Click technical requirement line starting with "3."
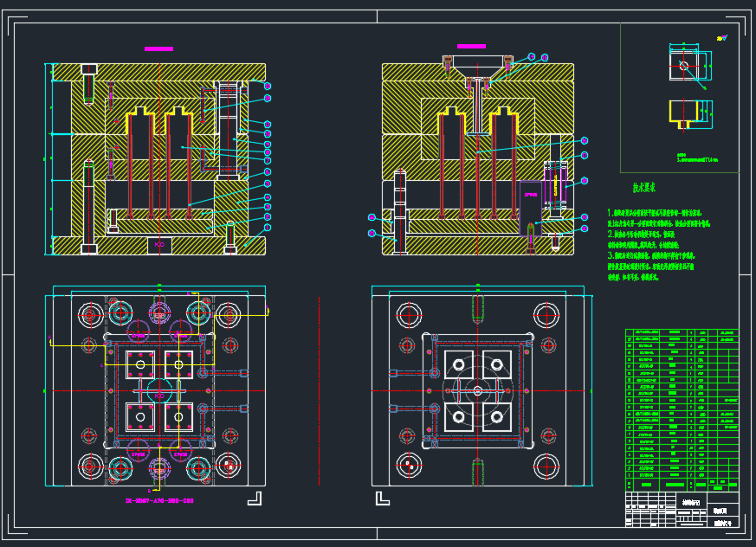This screenshot has width=756, height=547. pyautogui.click(x=651, y=255)
